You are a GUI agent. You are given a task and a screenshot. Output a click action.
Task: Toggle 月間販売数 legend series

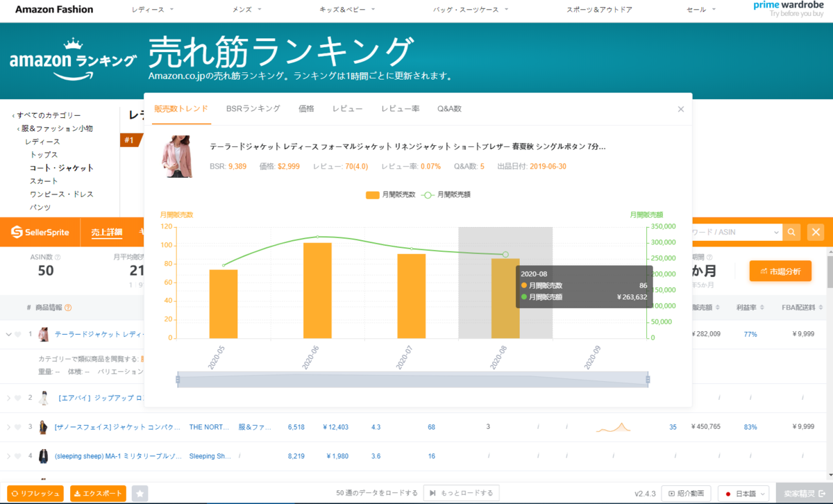390,195
